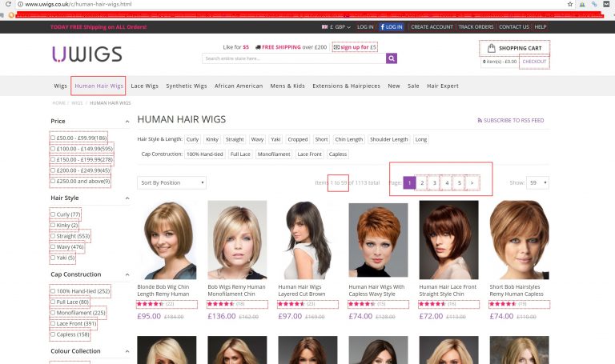Open the Blonde Bob Wig product image

point(167,240)
